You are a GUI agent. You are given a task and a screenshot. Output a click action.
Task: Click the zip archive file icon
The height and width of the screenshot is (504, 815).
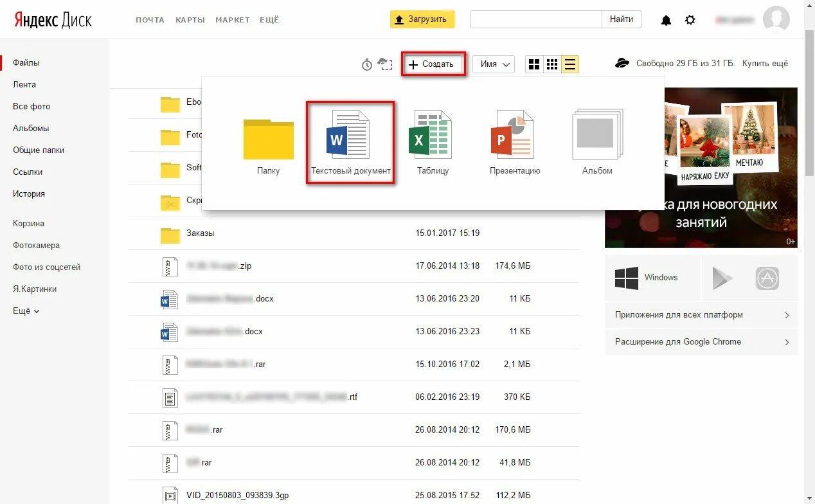point(170,267)
